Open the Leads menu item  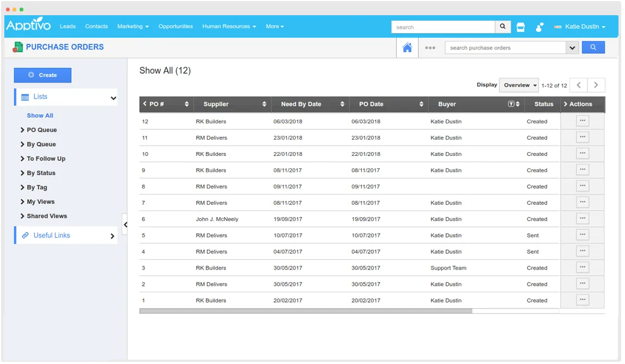click(68, 26)
